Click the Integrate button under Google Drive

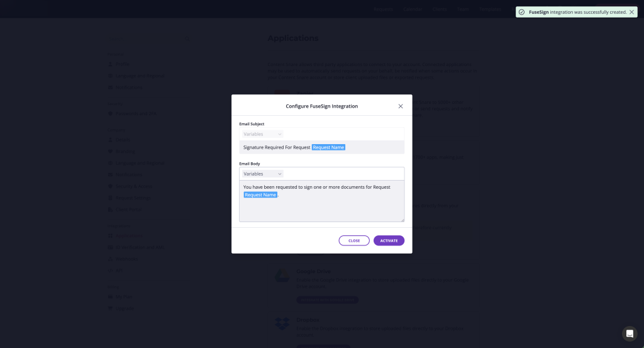click(x=327, y=300)
